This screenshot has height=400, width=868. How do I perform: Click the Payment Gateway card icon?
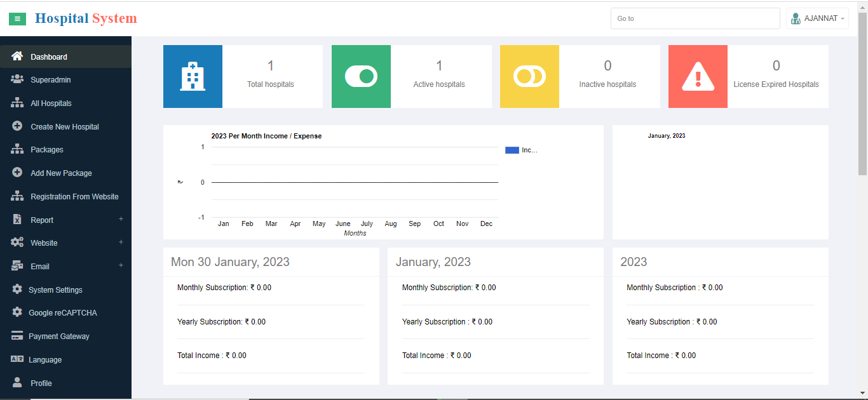coord(17,337)
